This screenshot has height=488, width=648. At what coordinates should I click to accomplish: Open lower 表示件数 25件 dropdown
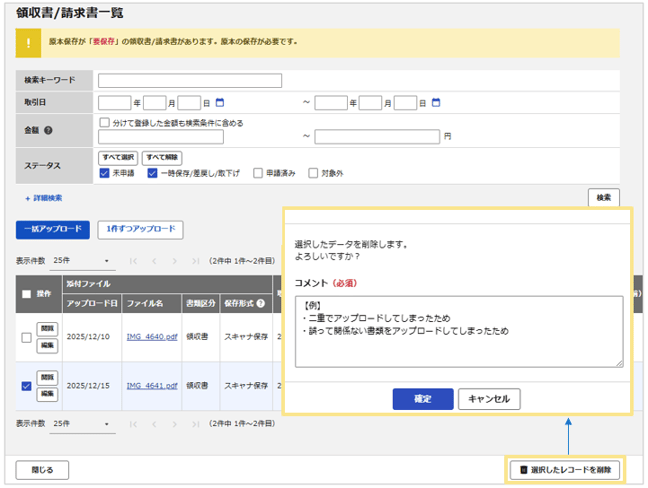coord(82,424)
